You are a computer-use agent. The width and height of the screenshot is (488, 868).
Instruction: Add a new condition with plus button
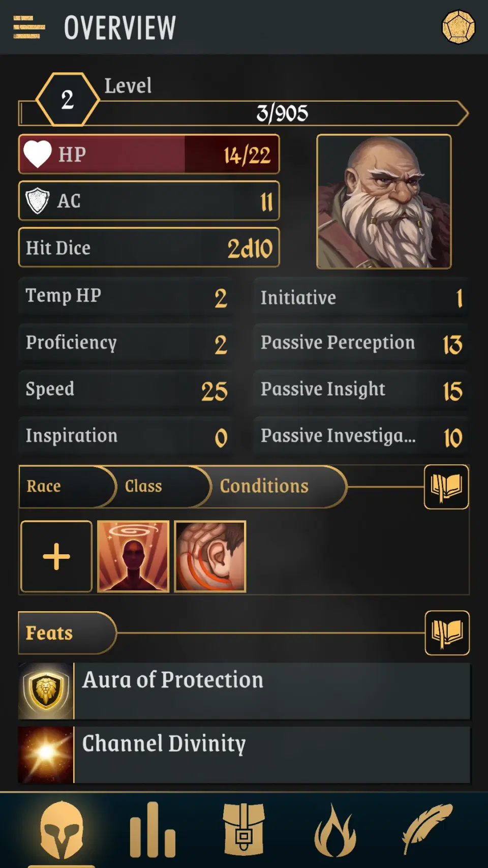(56, 556)
